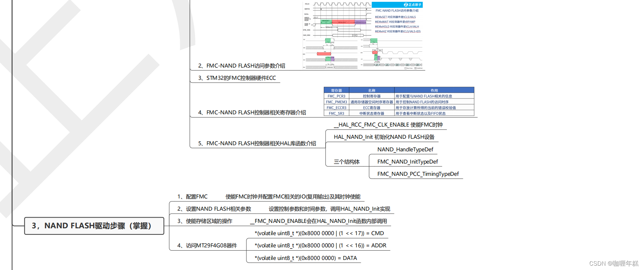The width and height of the screenshot is (644, 270).
Task: Select node '1、配置FMC'
Action: [x=192, y=197]
